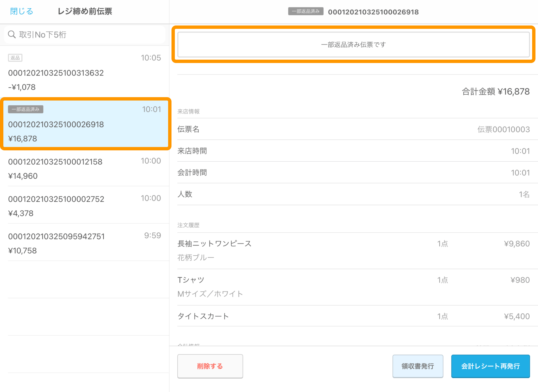Select transaction 00012021​0325100002752
This screenshot has width=538, height=392.
tap(84, 205)
